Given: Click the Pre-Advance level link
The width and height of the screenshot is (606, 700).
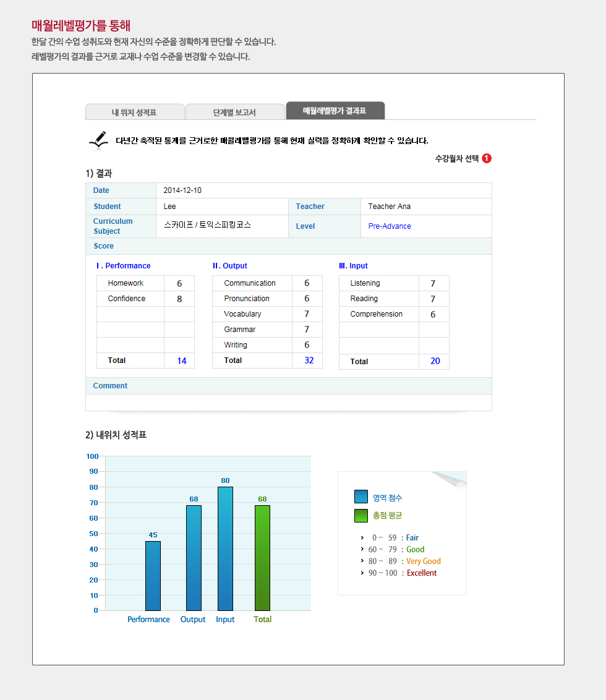Looking at the screenshot, I should pos(390,226).
